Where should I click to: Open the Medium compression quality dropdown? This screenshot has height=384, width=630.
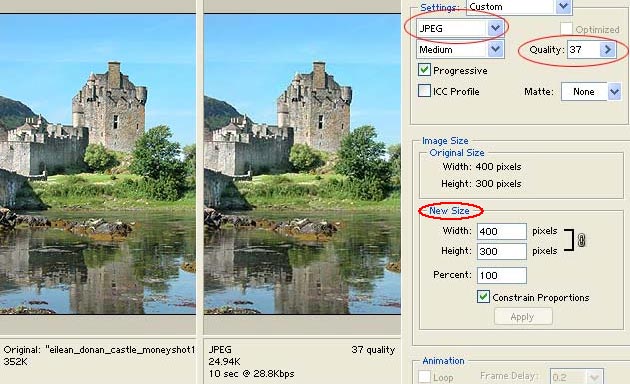pos(460,49)
